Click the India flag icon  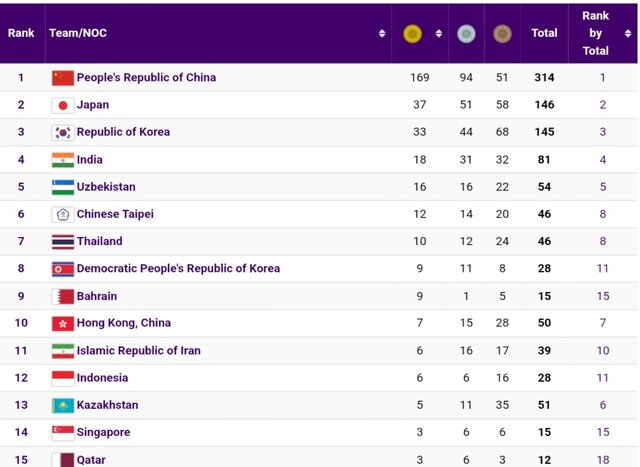pyautogui.click(x=62, y=160)
